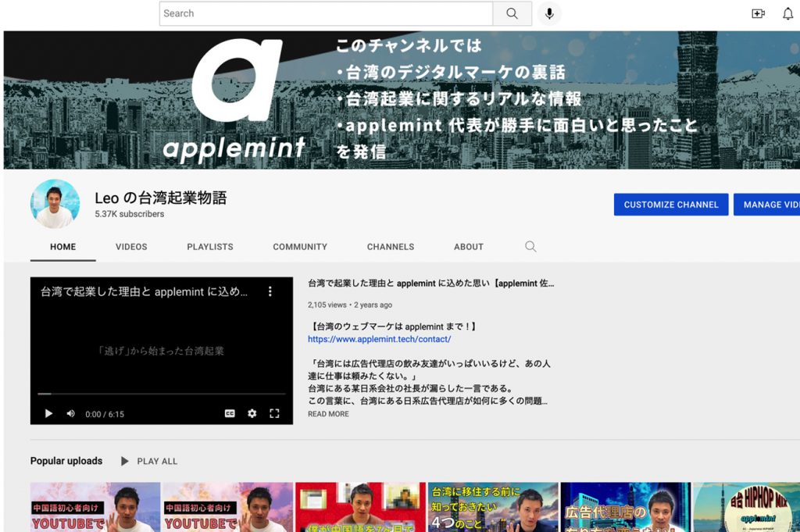
Task: Switch to the Videos tab
Action: (131, 247)
